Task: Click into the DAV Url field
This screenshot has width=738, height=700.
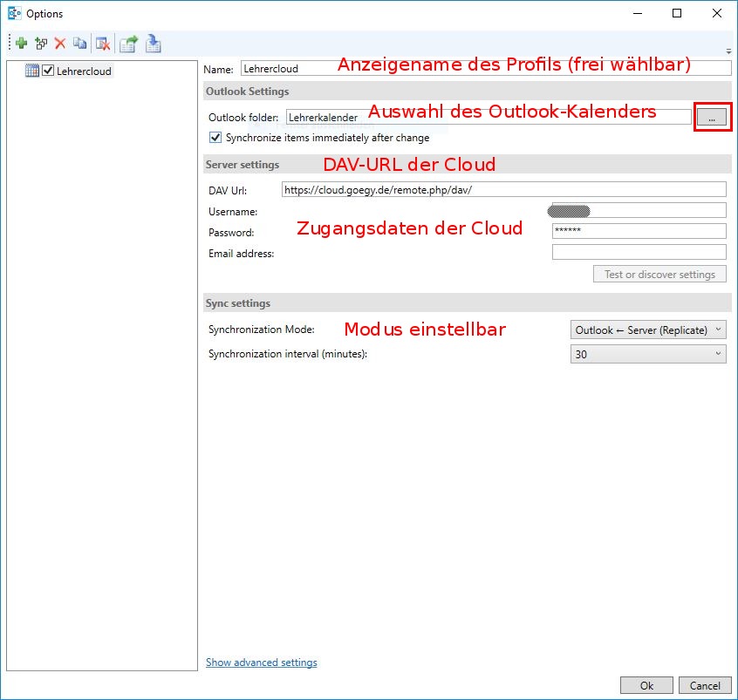Action: coord(503,189)
